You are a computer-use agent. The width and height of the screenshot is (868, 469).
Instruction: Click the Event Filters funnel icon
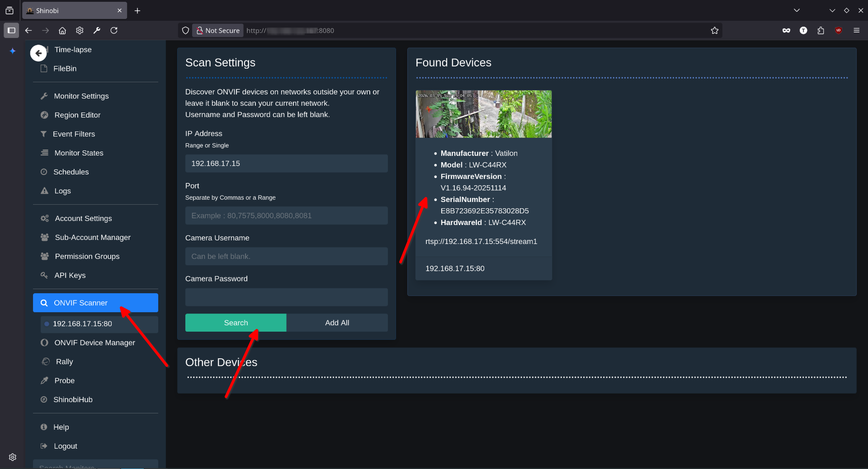click(x=43, y=134)
